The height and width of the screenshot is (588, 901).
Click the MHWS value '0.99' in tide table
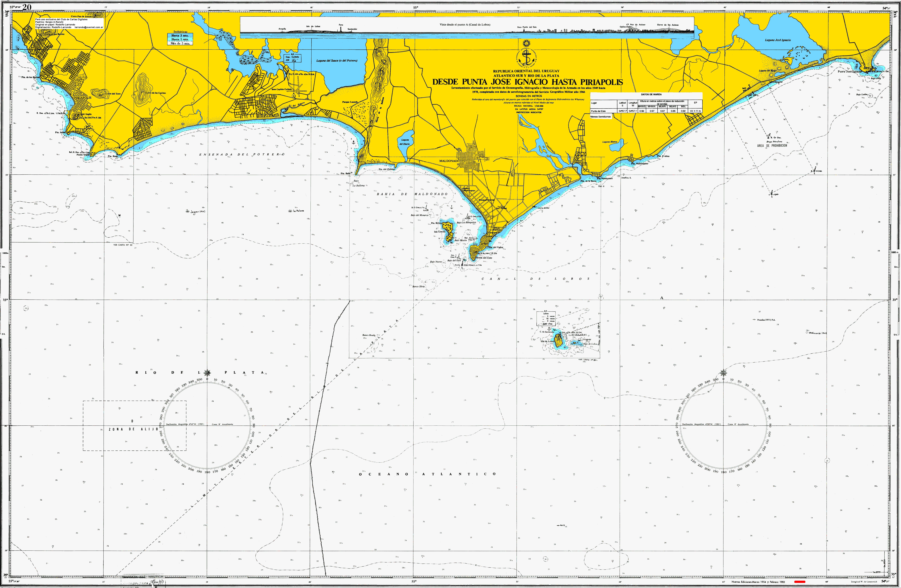point(642,111)
